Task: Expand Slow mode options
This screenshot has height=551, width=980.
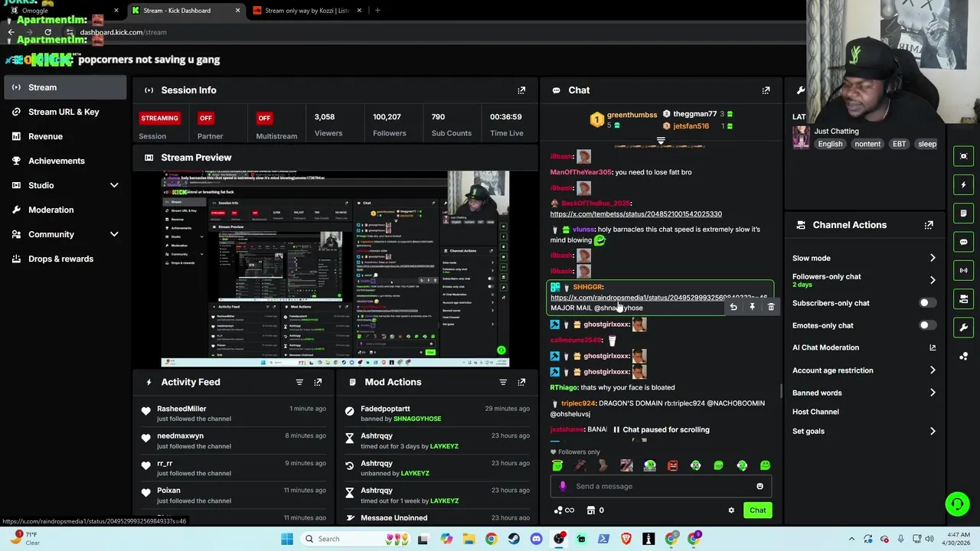Action: [933, 258]
